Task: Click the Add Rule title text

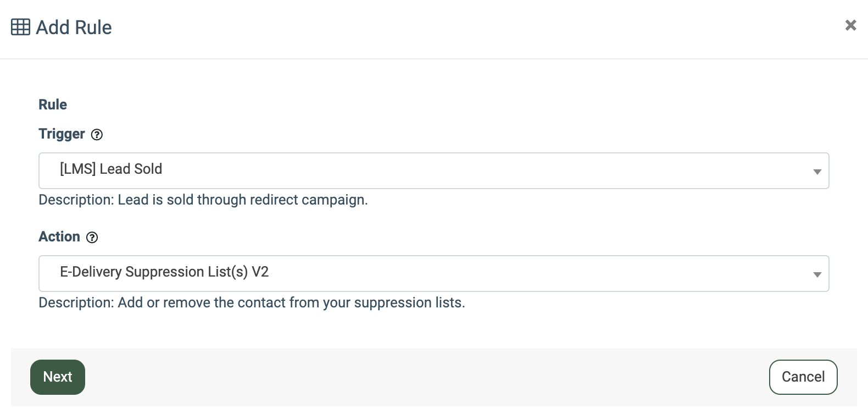Action: click(74, 27)
